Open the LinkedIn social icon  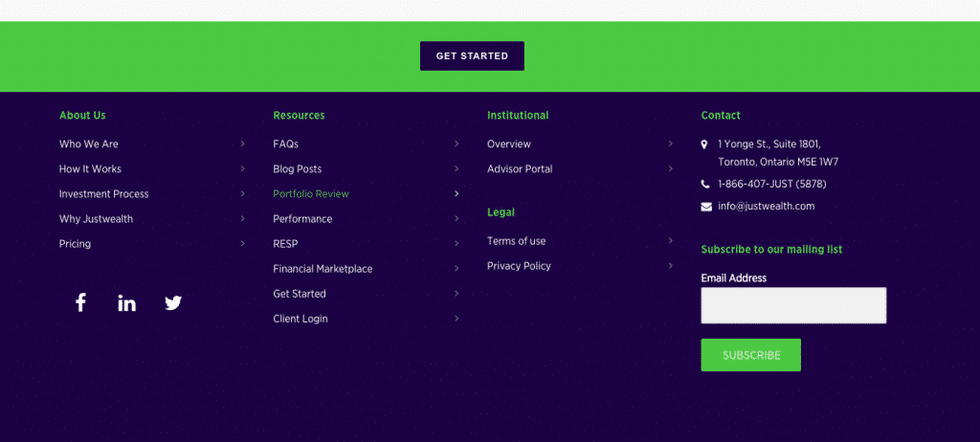point(127,303)
